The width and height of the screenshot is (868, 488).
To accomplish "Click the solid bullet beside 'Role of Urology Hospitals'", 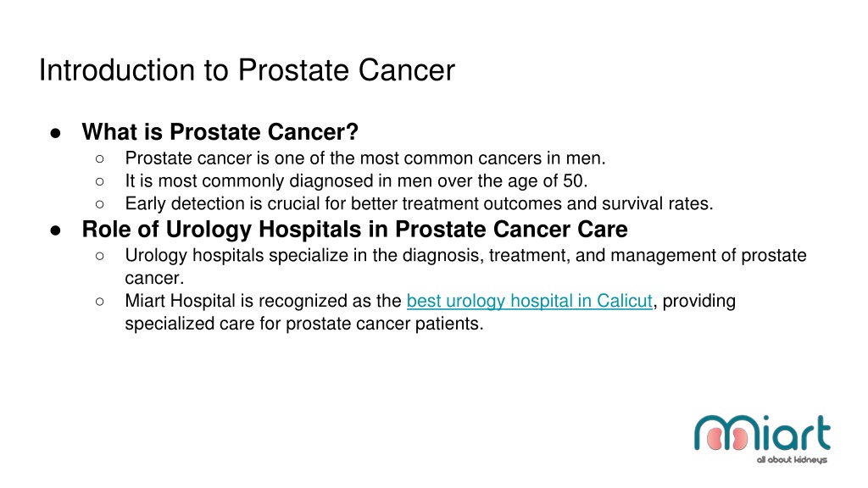I will coord(55,230).
